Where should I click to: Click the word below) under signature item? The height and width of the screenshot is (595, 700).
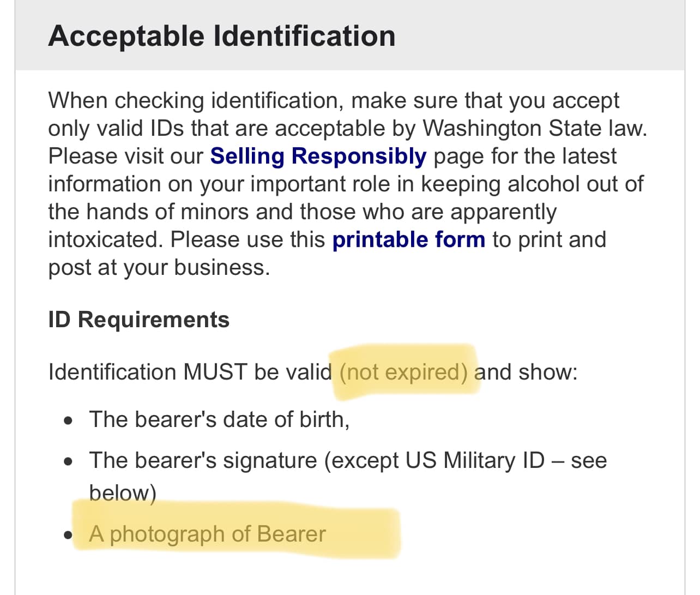(123, 492)
